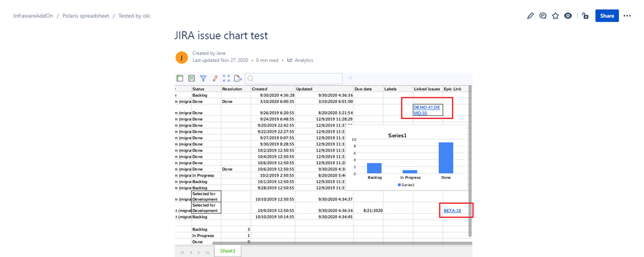Open the more actions ellipsis menu
644x257 pixels.
(627, 16)
